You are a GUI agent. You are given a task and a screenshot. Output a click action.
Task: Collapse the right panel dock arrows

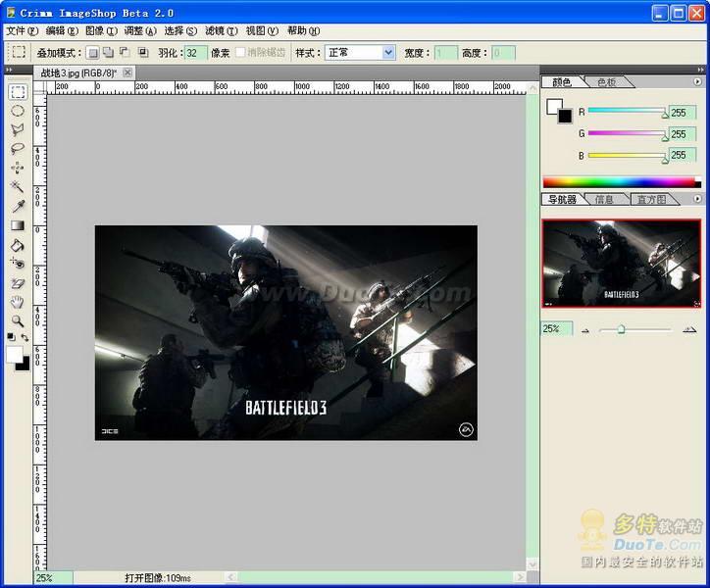(701, 70)
